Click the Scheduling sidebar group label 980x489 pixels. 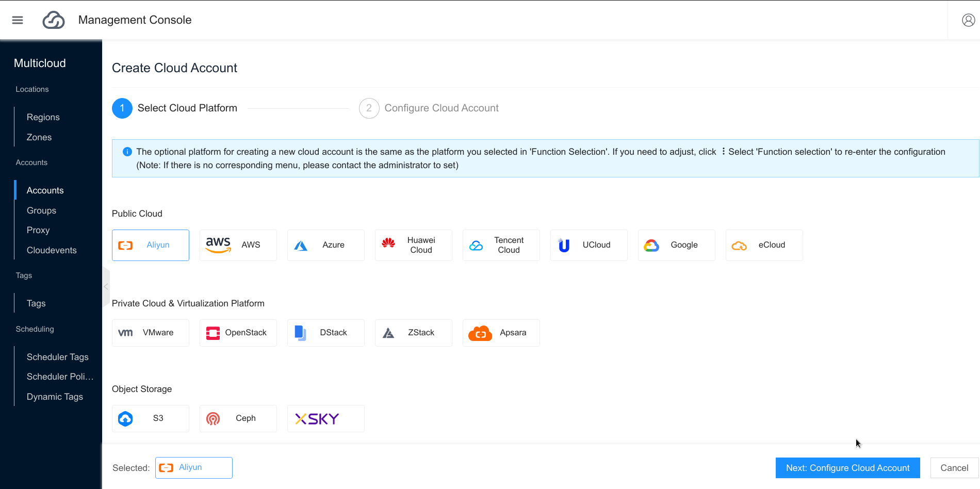pos(35,329)
